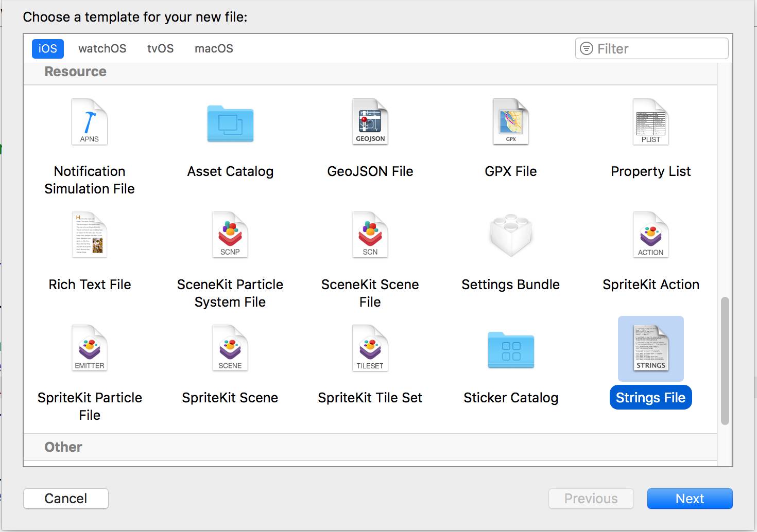Screen dimensions: 757x532
Task: Click the "Strings File" label
Action: (x=651, y=398)
